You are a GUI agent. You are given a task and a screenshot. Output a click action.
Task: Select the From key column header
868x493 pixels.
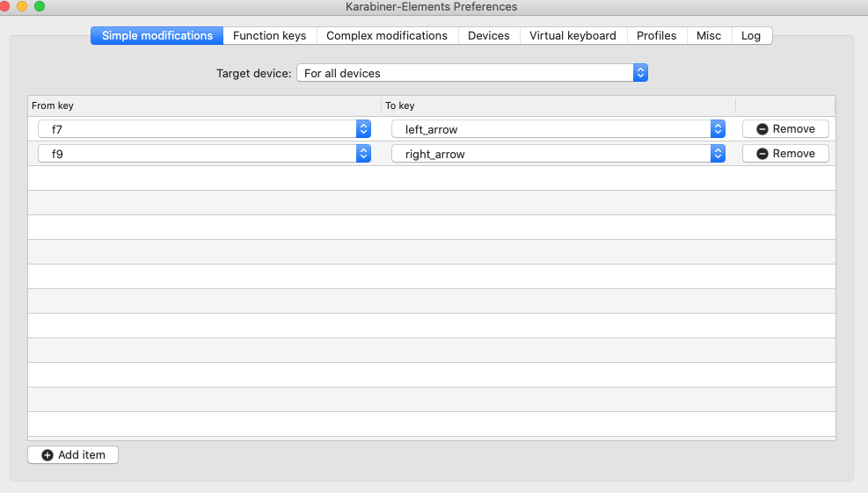[x=204, y=105]
